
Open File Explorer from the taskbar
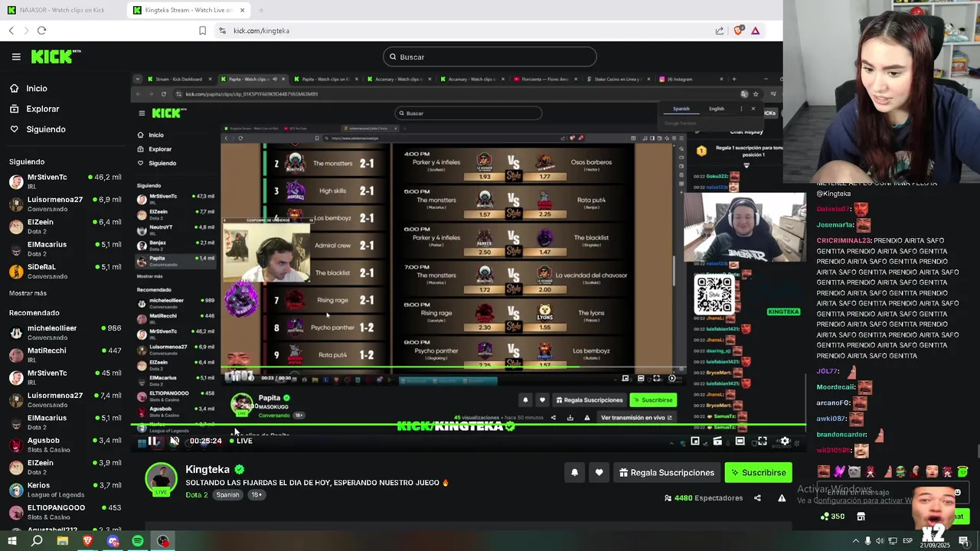pyautogui.click(x=63, y=541)
